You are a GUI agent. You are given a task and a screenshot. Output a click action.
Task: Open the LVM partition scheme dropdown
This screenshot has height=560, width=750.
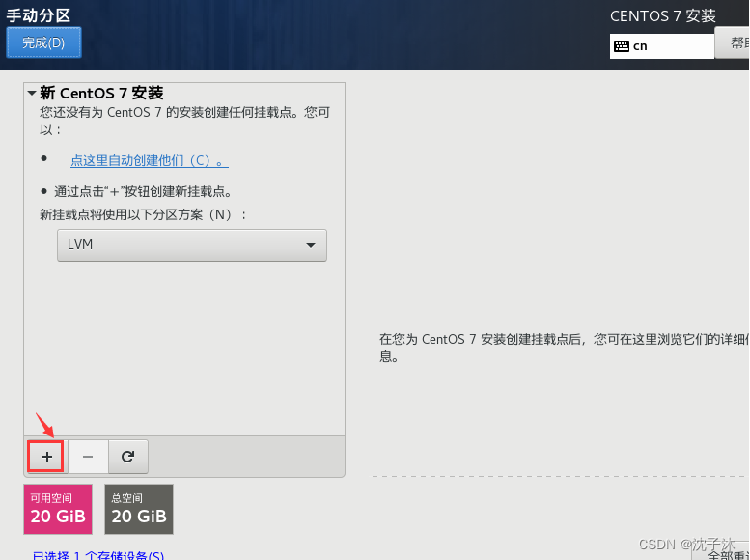tap(192, 245)
